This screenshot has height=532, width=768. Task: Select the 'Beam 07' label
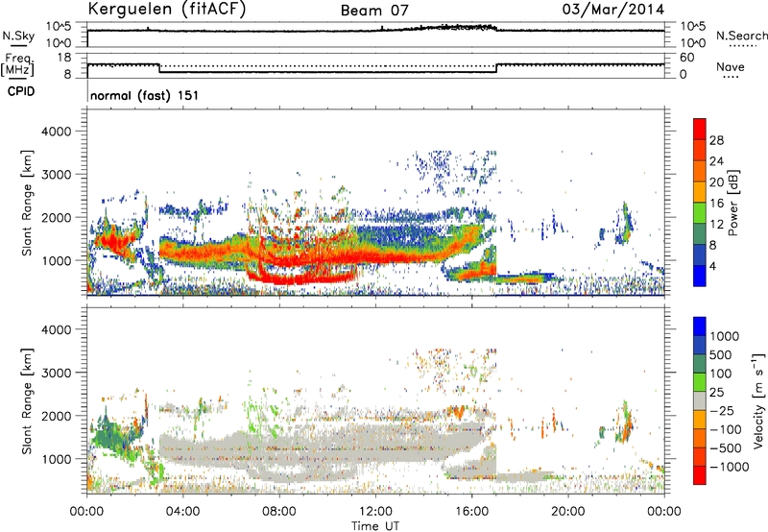pos(374,11)
